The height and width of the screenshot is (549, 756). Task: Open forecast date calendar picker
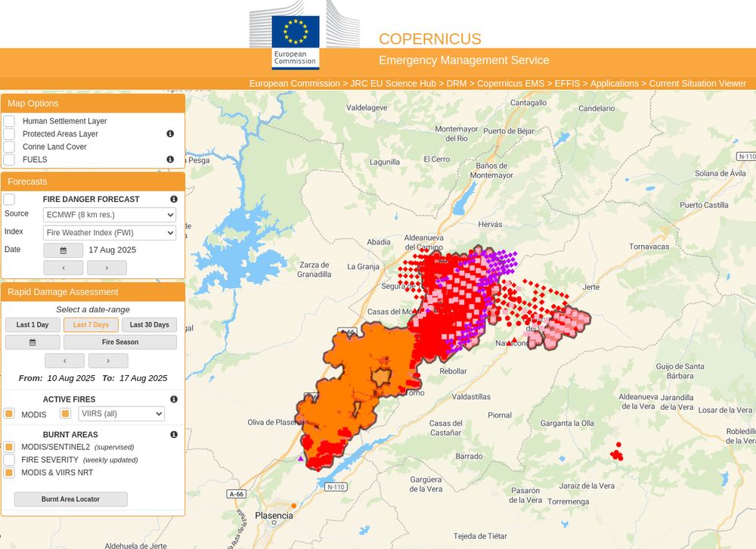(x=64, y=250)
